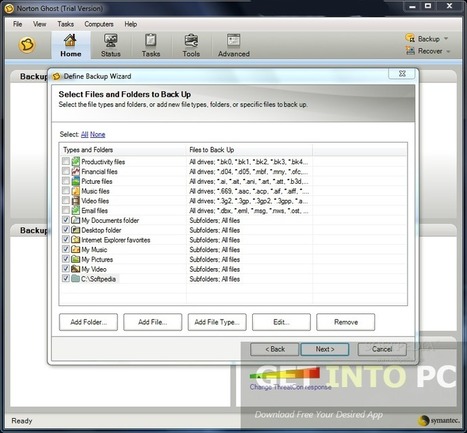Image resolution: width=467 pixels, height=433 pixels.
Task: Check the Music files checkbox
Action: click(x=66, y=191)
